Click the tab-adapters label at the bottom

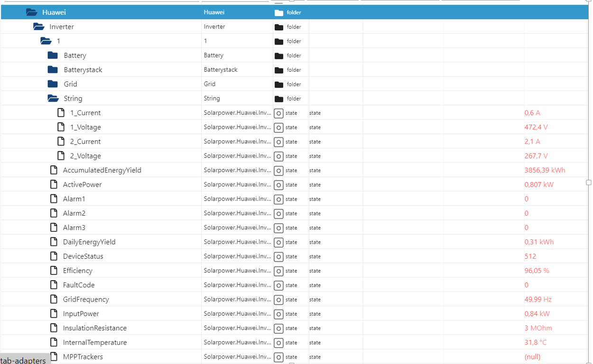tap(23, 360)
